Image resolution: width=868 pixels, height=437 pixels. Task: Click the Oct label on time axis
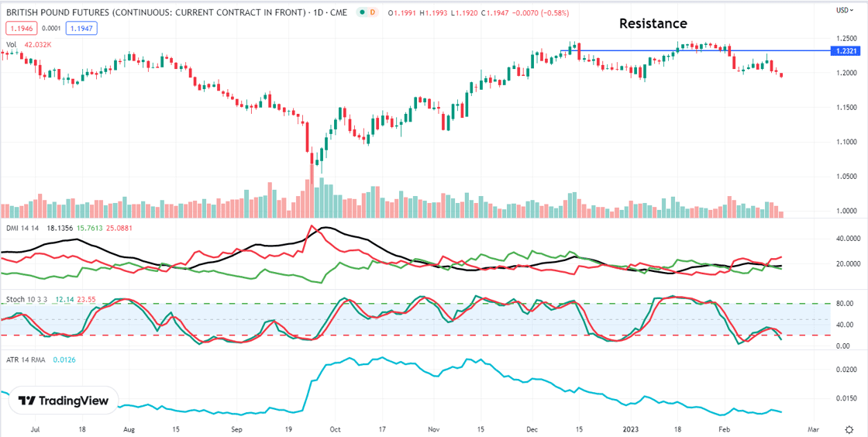tap(334, 428)
